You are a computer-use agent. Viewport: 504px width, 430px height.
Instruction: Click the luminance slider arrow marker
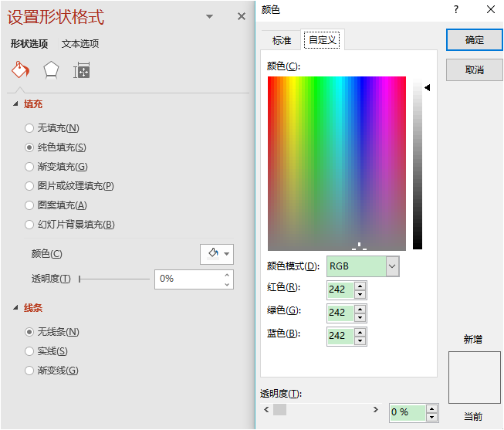point(427,88)
